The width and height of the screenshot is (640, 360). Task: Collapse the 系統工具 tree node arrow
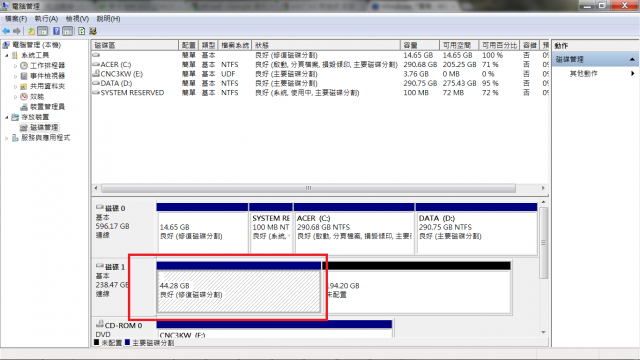(7, 56)
